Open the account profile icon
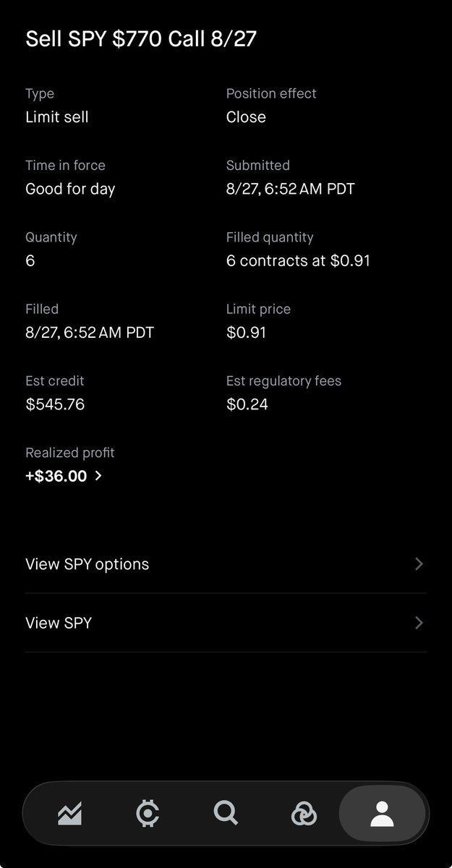Screen dimensions: 452x868 (382, 814)
